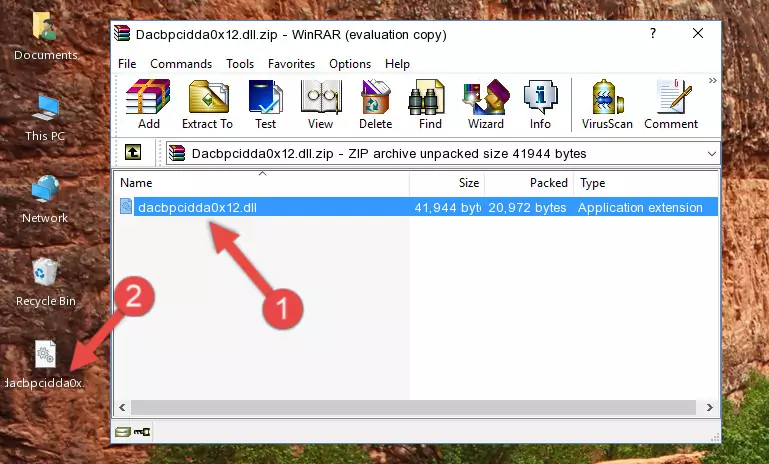Click the horizontal scrollbar left arrow
The height and width of the screenshot is (464, 769).
tap(122, 407)
